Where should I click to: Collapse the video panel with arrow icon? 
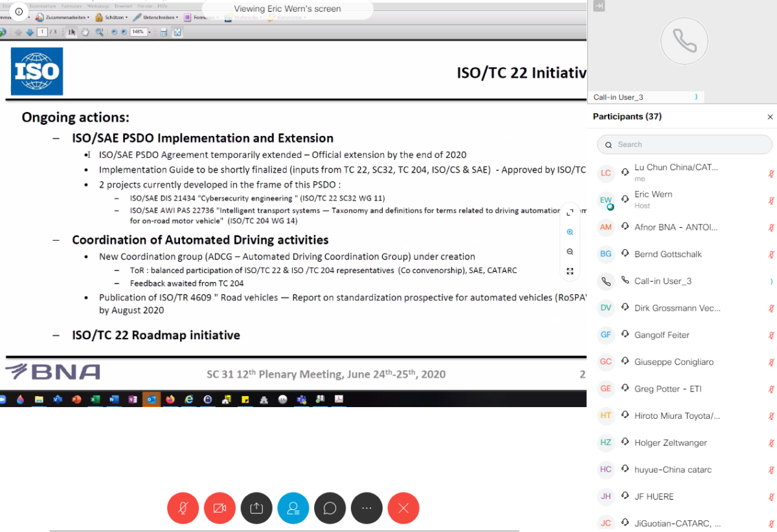coord(599,6)
